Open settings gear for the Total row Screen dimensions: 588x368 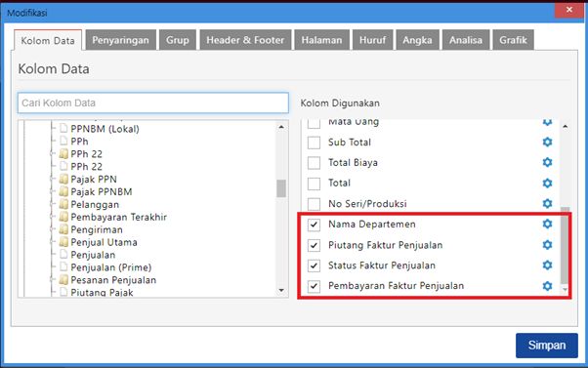click(x=547, y=183)
